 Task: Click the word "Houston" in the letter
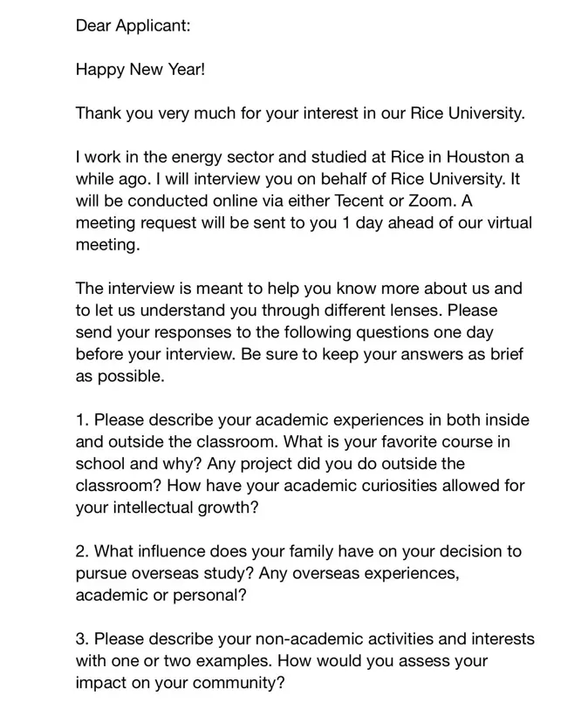(x=478, y=157)
